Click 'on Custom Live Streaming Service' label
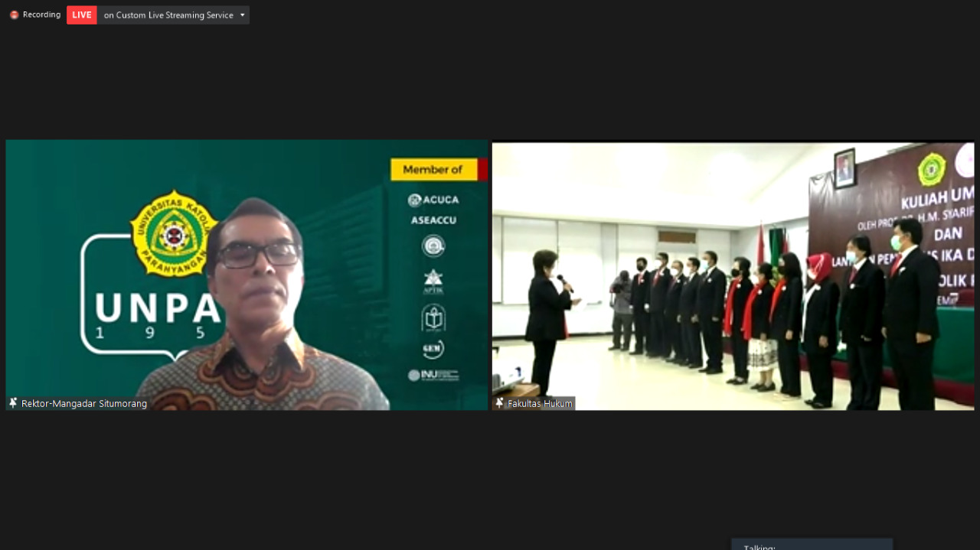 click(168, 15)
